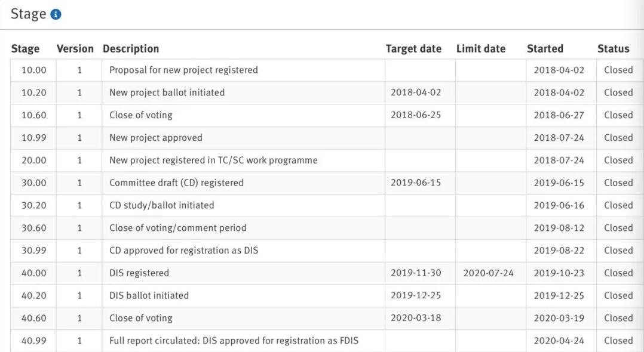Viewport: 644px width, 352px height.
Task: Select stage 10.60 cell
Action: [x=33, y=115]
